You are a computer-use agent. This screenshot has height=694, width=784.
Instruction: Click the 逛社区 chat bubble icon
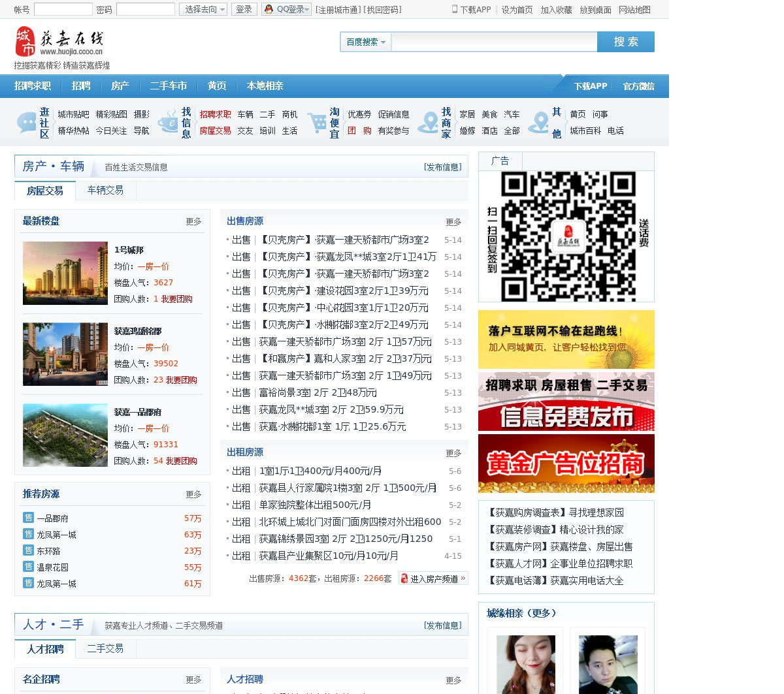pyautogui.click(x=27, y=122)
